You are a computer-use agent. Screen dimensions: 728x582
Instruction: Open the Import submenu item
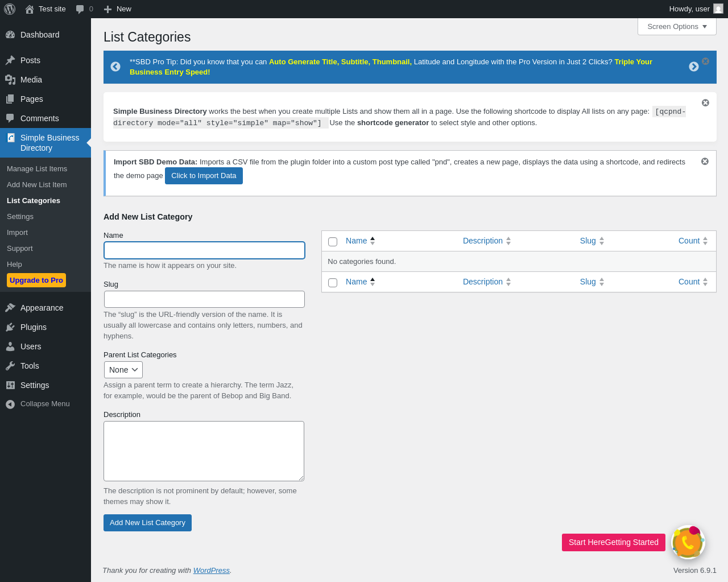[x=17, y=233]
